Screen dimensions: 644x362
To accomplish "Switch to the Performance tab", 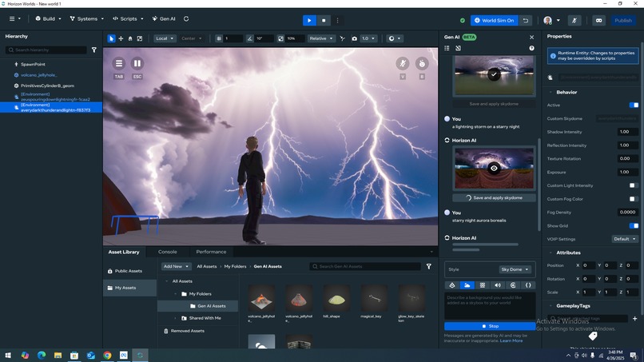I will pos(211,252).
